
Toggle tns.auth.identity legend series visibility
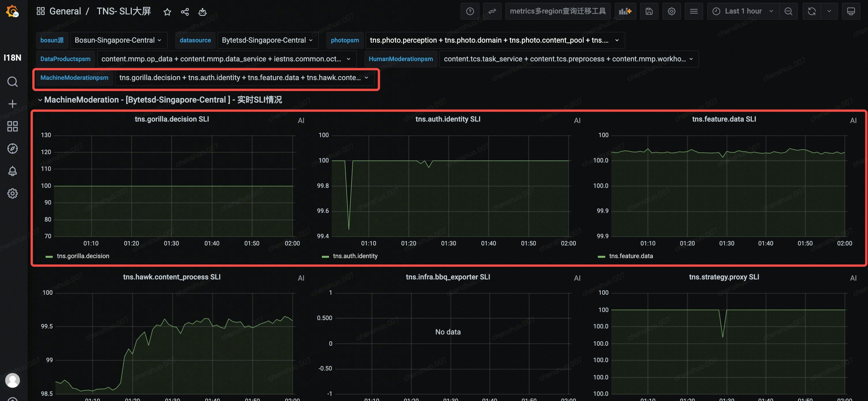(355, 256)
